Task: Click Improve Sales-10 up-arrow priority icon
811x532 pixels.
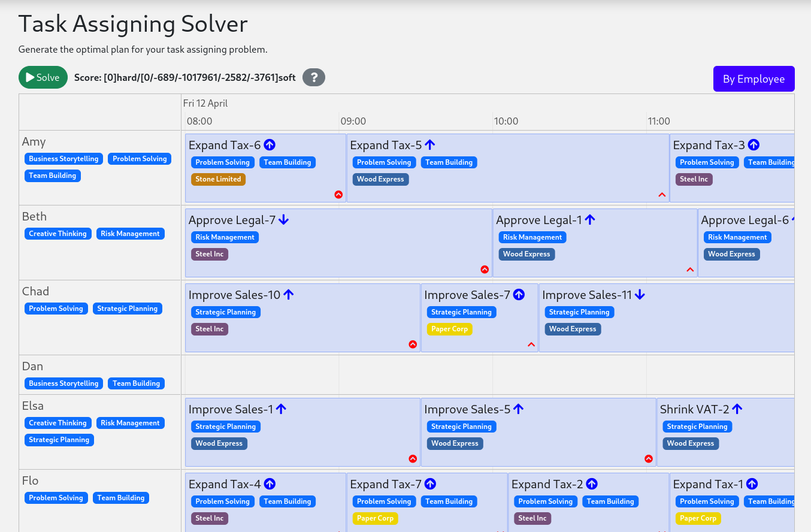Action: coord(289,295)
